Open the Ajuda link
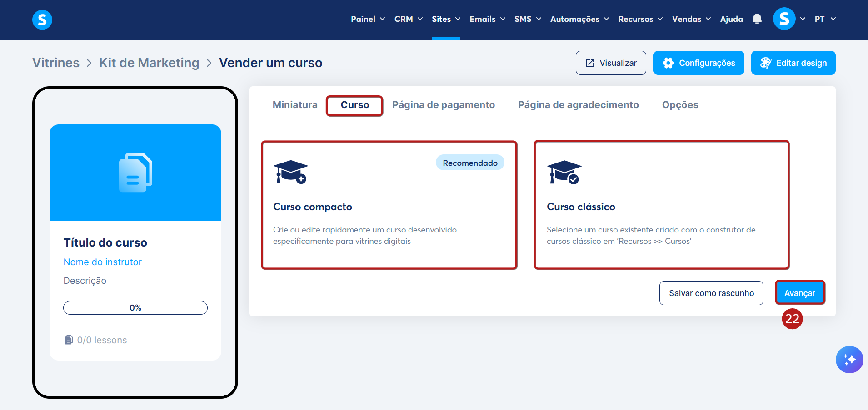Screen dimensions: 868x410 (732, 19)
